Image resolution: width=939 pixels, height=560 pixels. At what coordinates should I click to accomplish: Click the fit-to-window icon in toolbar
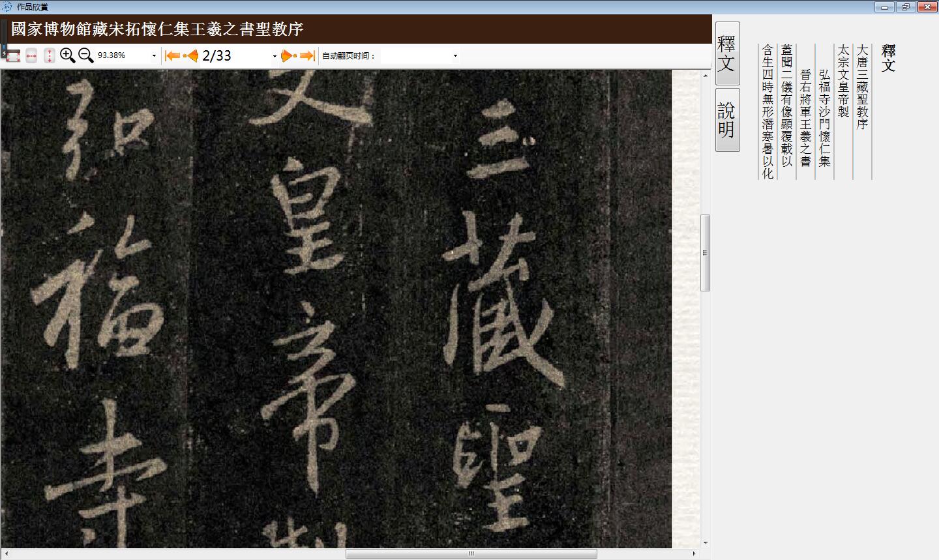click(12, 55)
